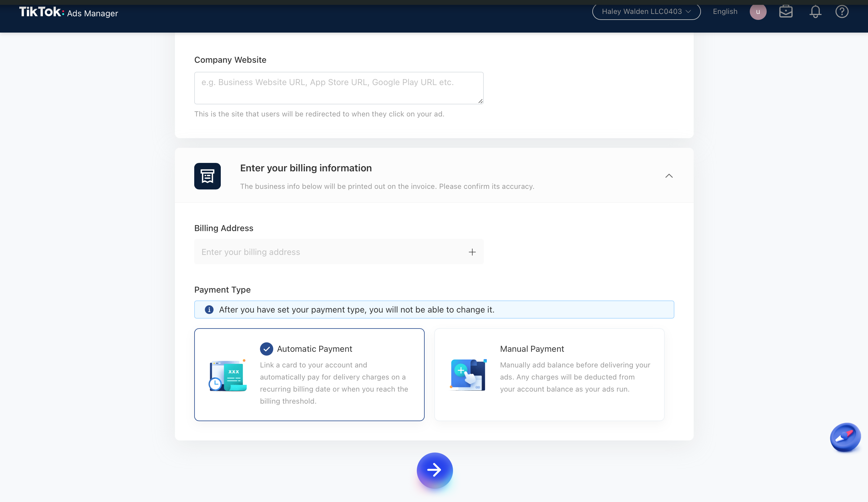Click the plus icon in Billing Address

tap(472, 252)
